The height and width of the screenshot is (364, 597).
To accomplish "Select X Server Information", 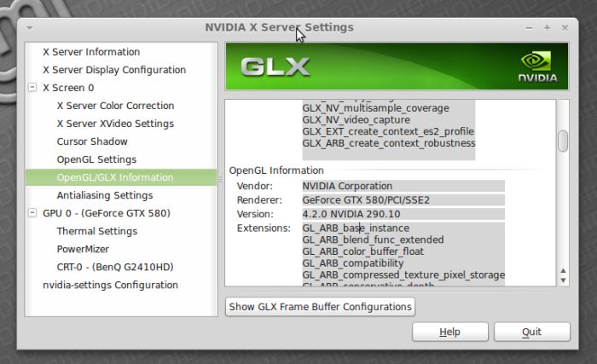I will coord(91,52).
